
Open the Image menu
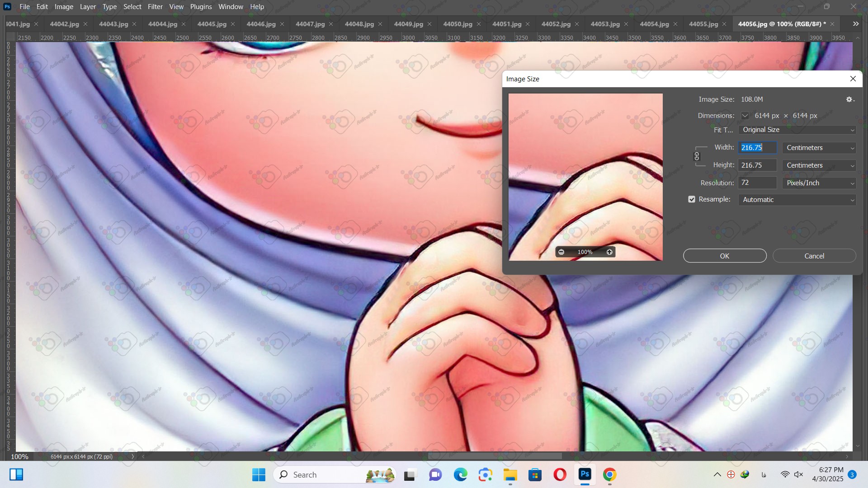click(x=64, y=6)
